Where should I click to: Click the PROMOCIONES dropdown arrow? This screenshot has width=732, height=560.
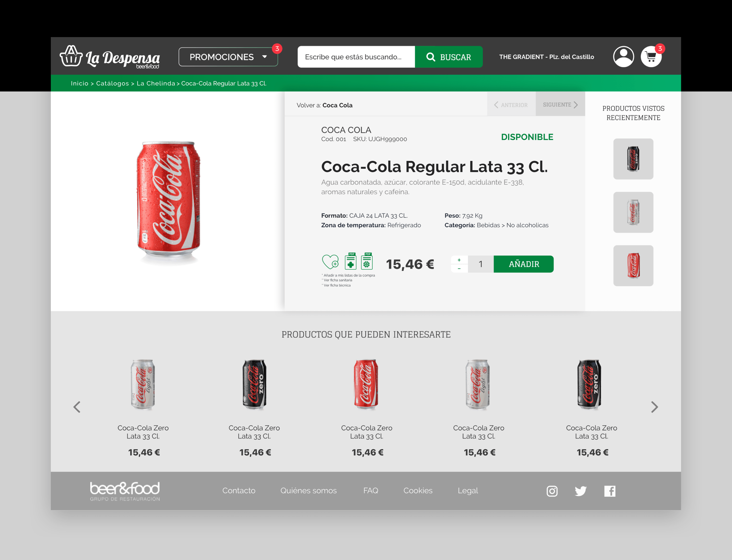pyautogui.click(x=264, y=57)
